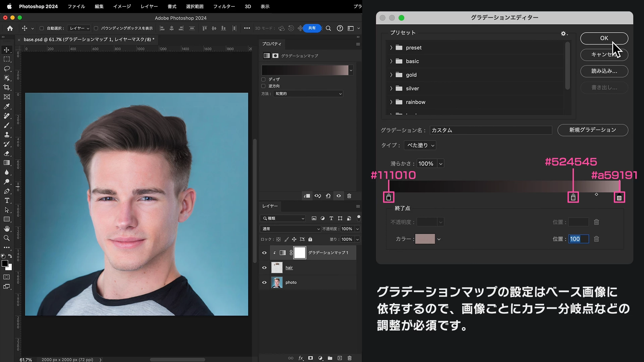The image size is (644, 362).
Task: Open the 方法 知覚的 dropdown
Action: [x=308, y=94]
